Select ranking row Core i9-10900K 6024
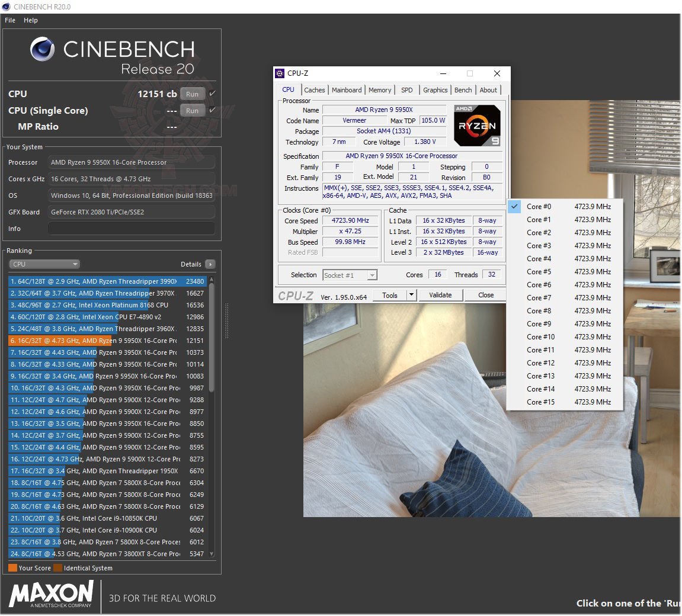Image resolution: width=682 pixels, height=616 pixels. 107,530
